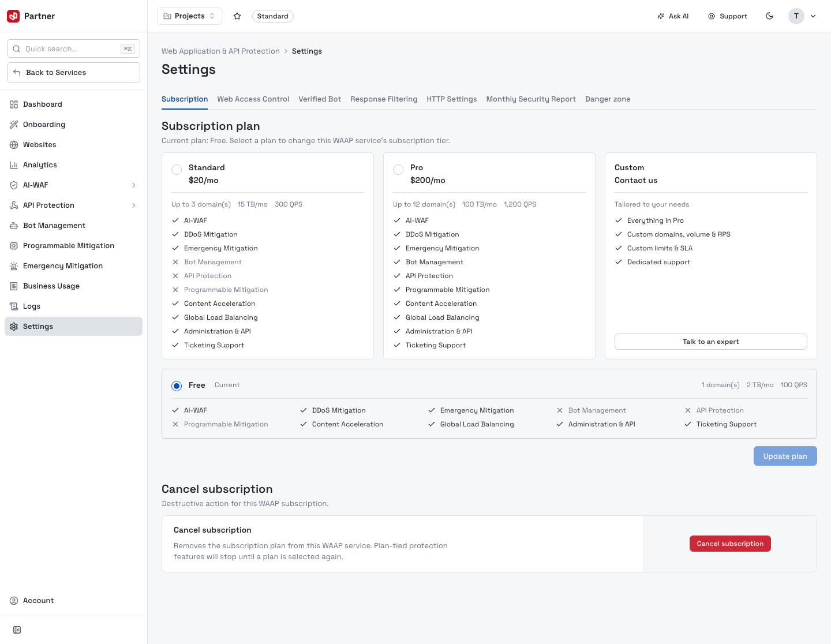
Task: Click "1,200 QPS" on Pro card
Action: 520,204
